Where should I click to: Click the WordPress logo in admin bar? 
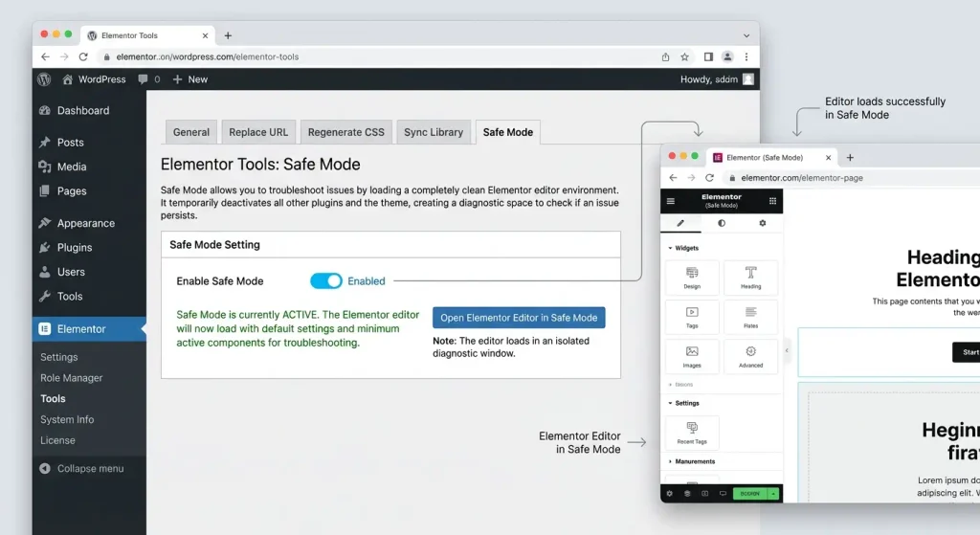[44, 79]
